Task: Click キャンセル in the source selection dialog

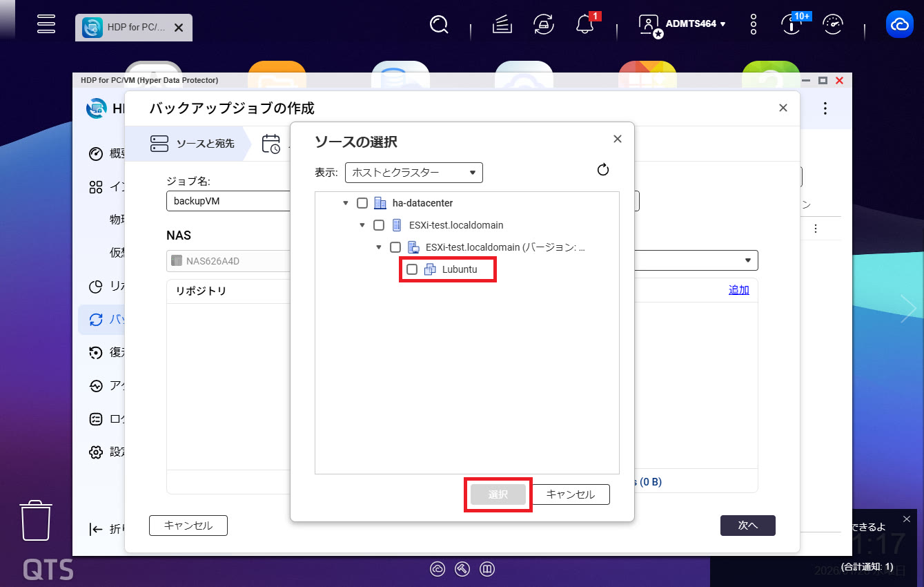Action: point(571,494)
